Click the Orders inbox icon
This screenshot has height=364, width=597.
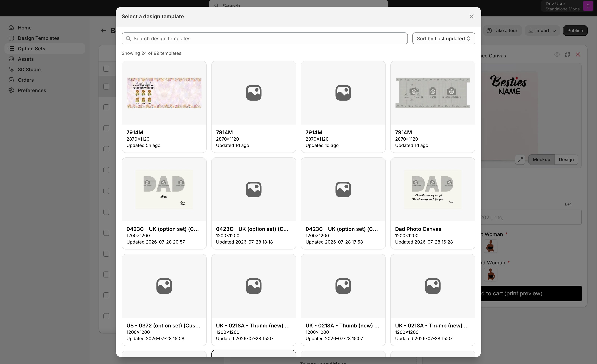[x=11, y=80]
